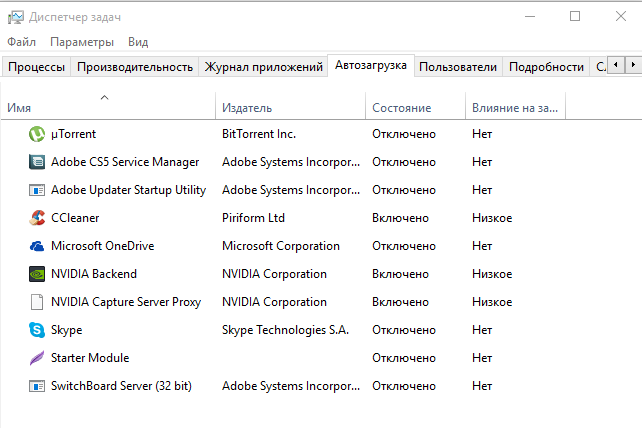Select the Starter Module entry name
Screen dimensions: 642x428
(x=90, y=358)
